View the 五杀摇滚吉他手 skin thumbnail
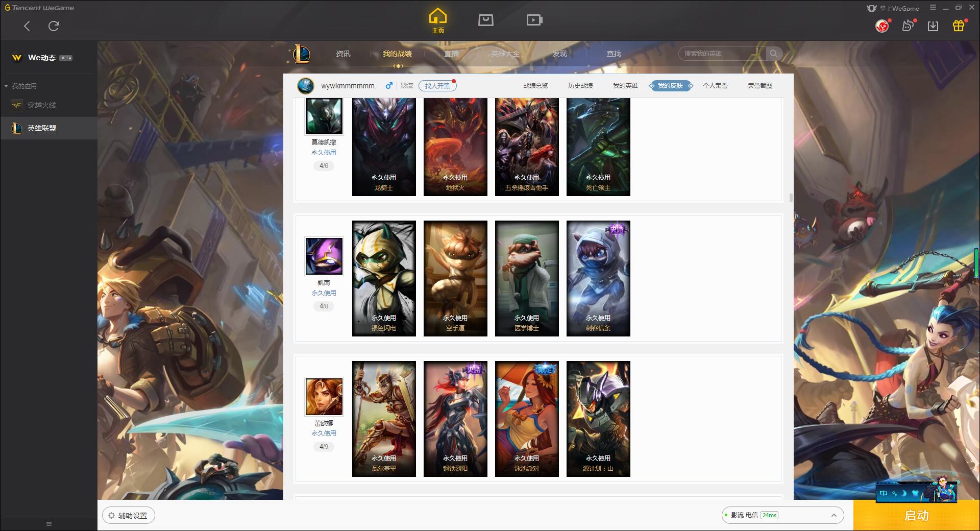The width and height of the screenshot is (980, 531). pos(527,147)
